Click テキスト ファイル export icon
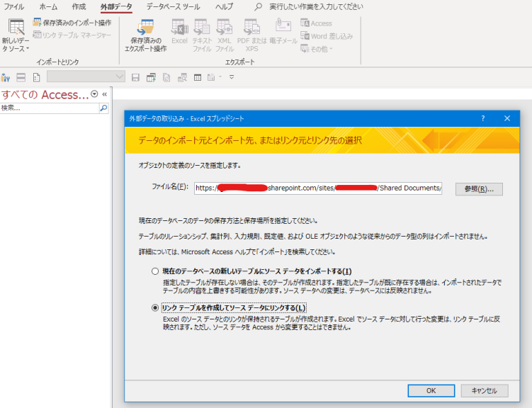Screen dimensions: 532x408 tap(202, 35)
